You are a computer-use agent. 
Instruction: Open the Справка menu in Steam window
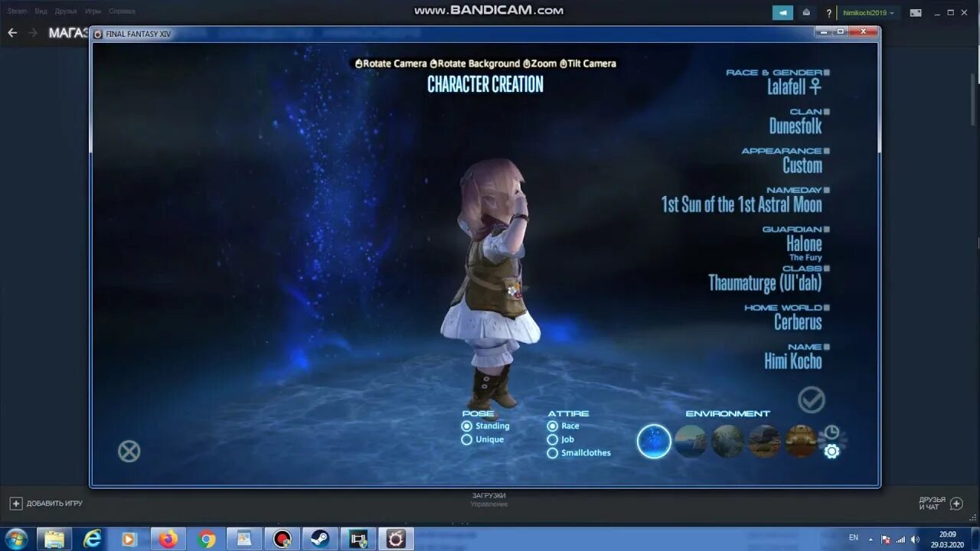(122, 11)
